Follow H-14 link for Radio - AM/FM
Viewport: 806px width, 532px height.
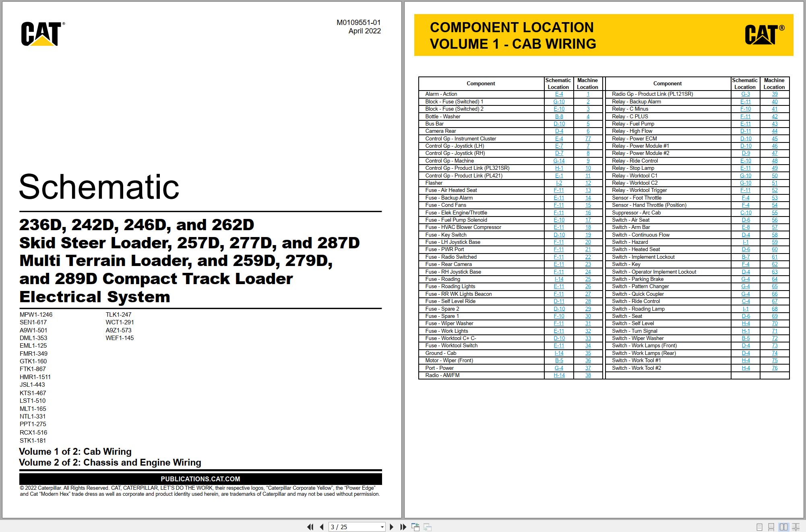559,375
